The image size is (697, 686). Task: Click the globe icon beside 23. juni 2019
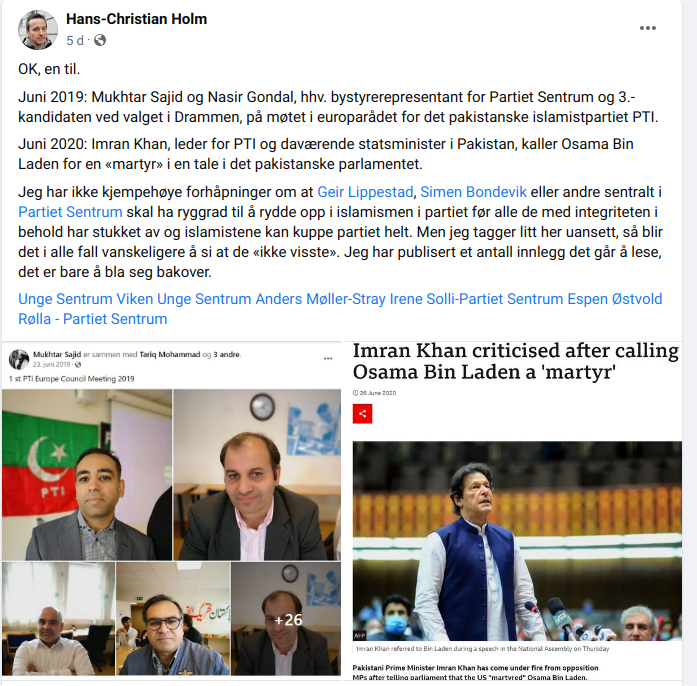point(78,365)
